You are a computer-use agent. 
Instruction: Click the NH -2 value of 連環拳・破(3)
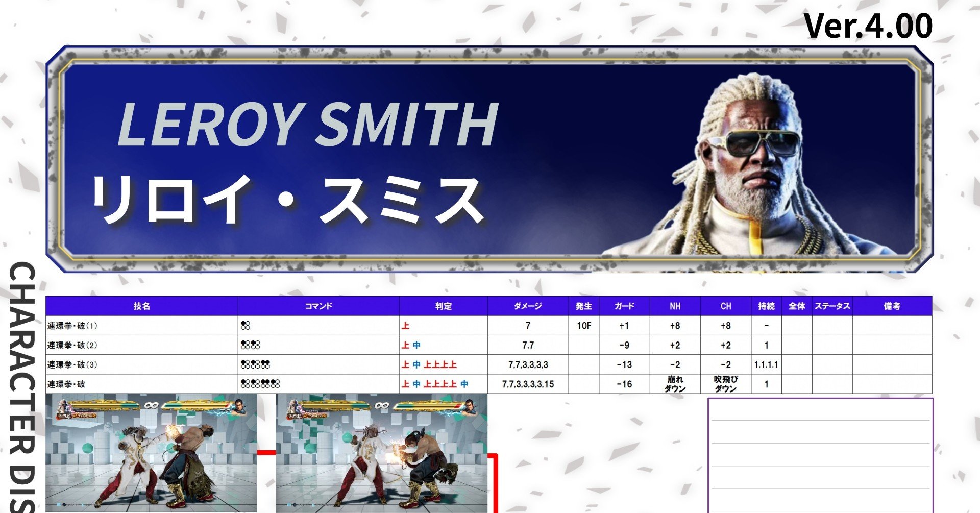coord(675,364)
